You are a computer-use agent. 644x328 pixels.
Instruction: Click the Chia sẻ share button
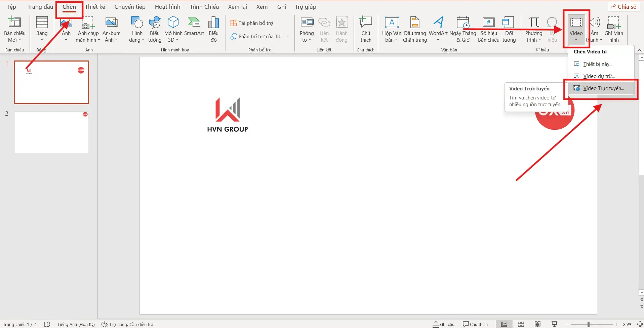pos(624,7)
